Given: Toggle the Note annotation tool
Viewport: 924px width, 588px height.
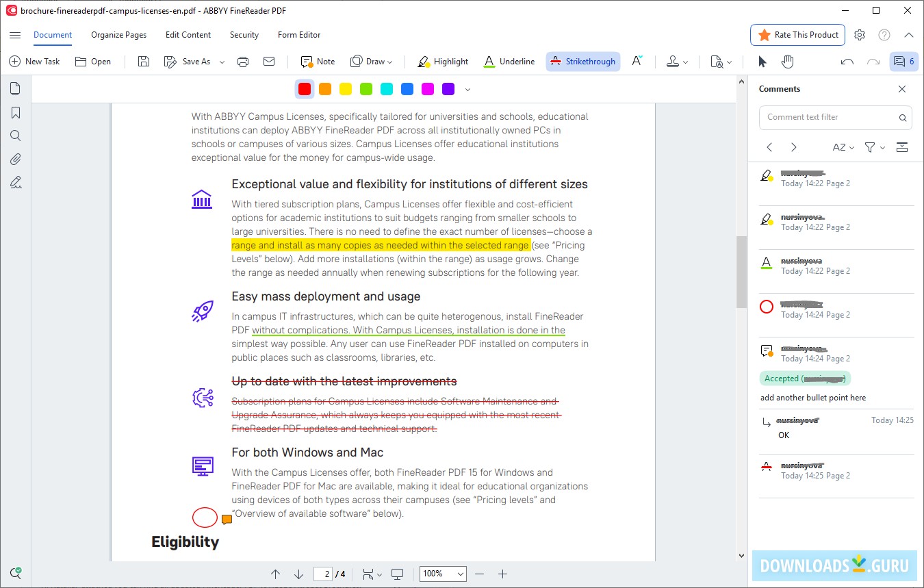Looking at the screenshot, I should point(318,62).
